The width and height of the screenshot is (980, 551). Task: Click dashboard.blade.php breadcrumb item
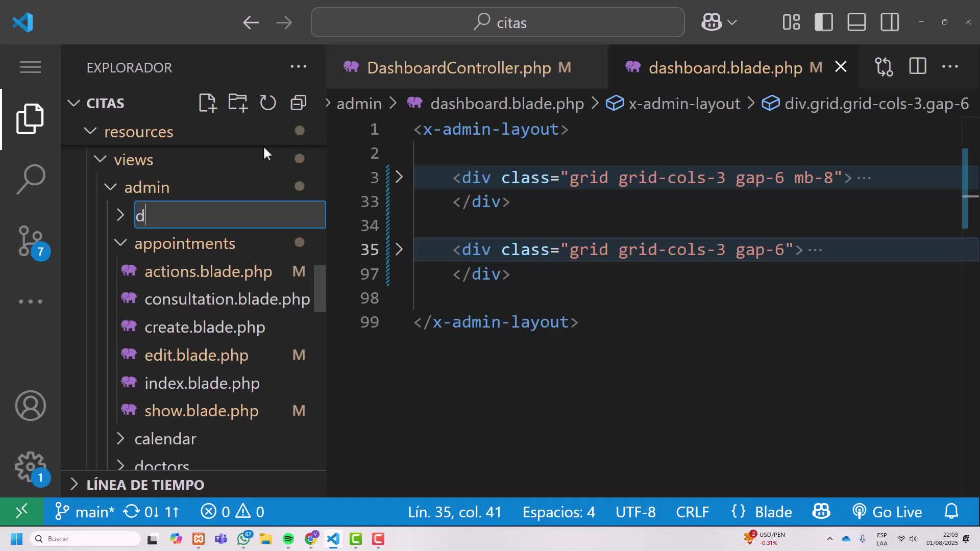507,104
